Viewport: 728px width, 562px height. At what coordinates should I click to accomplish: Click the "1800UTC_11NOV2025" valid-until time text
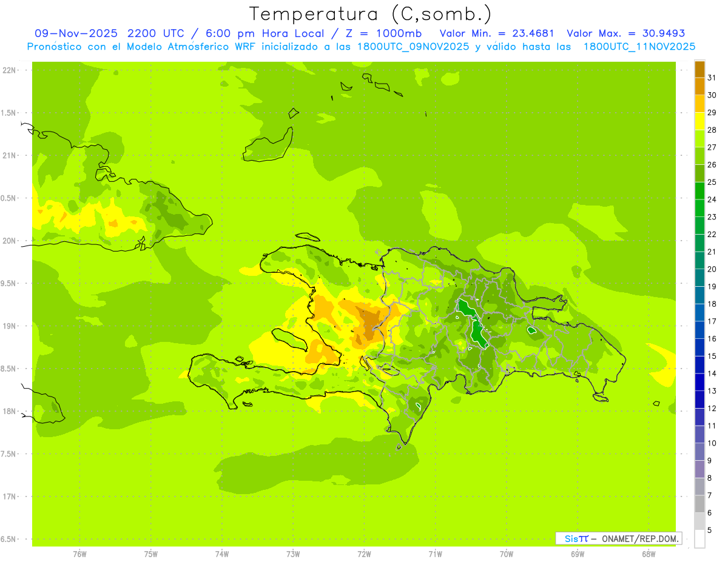pyautogui.click(x=639, y=47)
